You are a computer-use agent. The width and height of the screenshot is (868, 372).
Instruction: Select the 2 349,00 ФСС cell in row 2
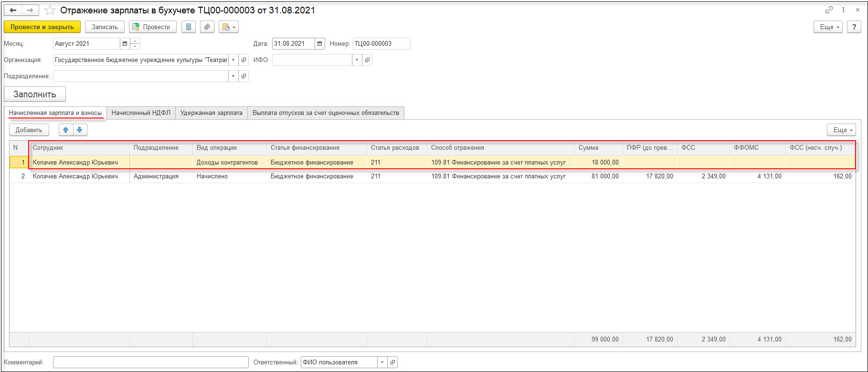point(704,176)
